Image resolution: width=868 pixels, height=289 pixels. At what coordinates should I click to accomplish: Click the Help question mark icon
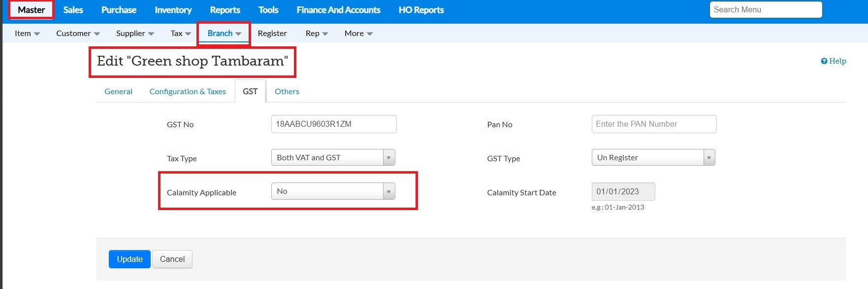[x=824, y=61]
